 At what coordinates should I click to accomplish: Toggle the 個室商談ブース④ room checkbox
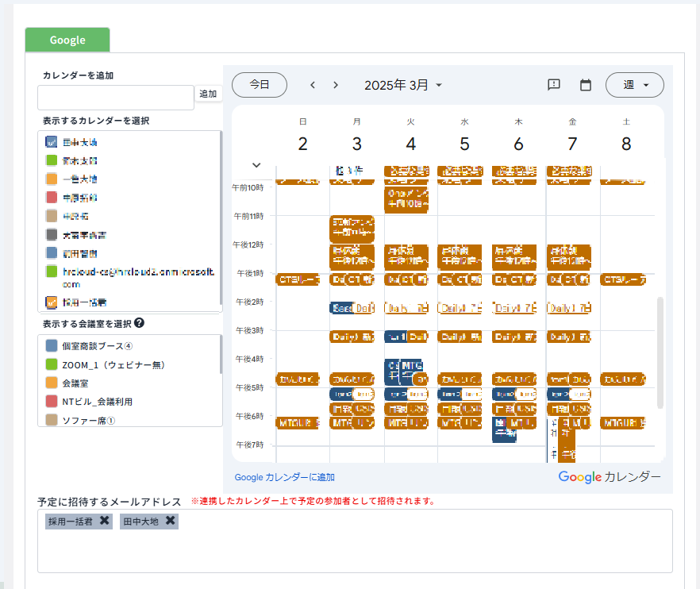pos(52,346)
